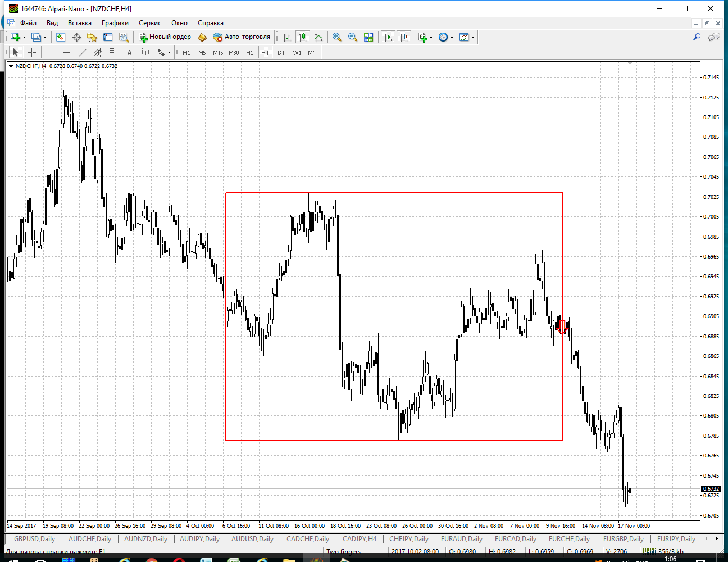
Task: Toggle Авто-торговля auto trading
Action: pos(242,37)
